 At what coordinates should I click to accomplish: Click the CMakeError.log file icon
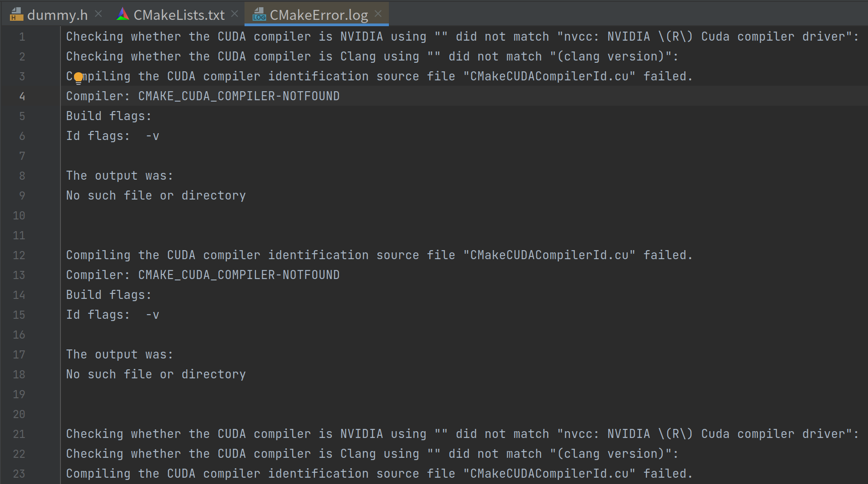tap(259, 14)
